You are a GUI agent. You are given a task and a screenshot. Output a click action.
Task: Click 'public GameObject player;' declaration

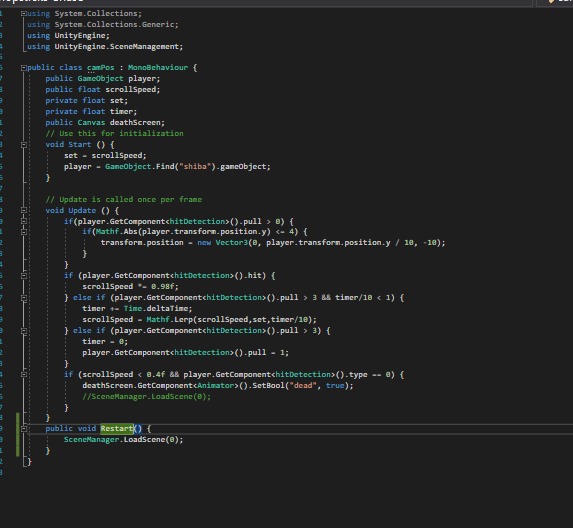pos(103,79)
